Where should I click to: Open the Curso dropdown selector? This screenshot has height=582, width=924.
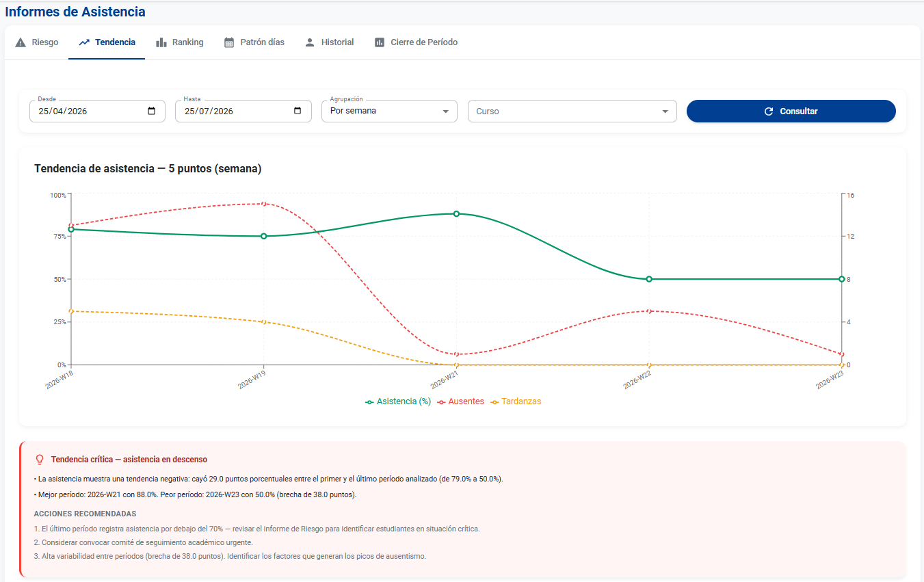click(572, 111)
